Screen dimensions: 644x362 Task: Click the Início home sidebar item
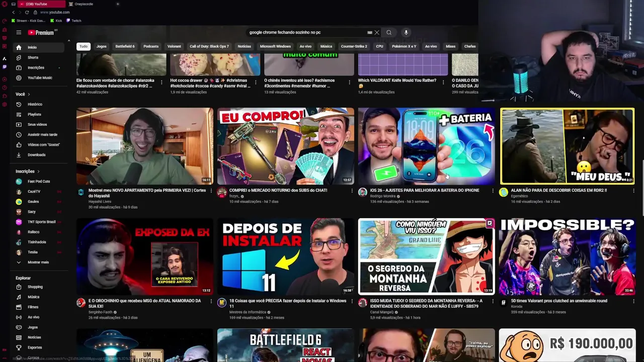tap(38, 47)
